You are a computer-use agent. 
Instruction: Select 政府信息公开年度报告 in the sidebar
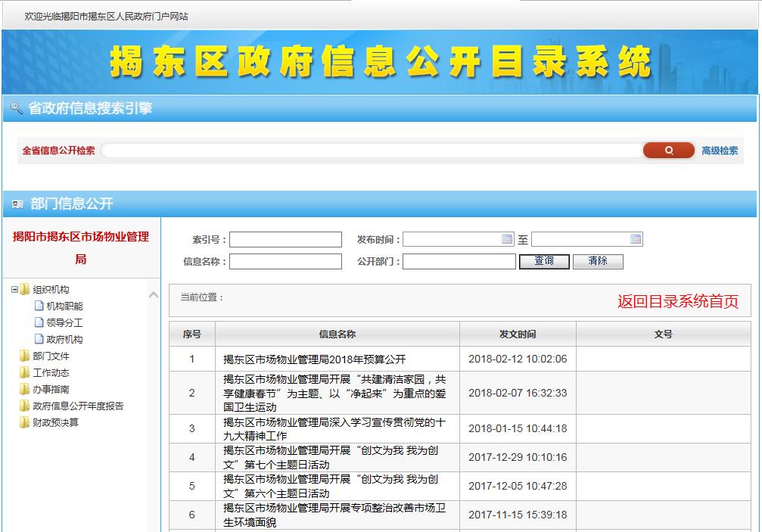point(78,406)
